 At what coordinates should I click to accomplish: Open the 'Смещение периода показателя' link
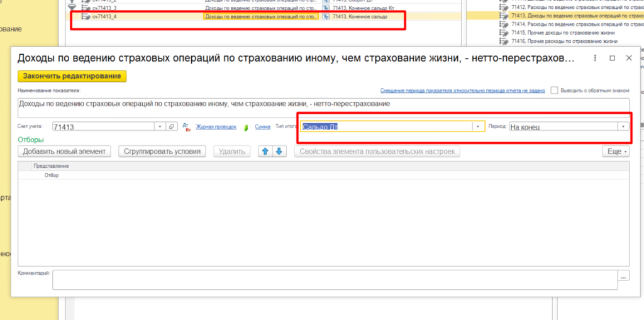point(462,91)
